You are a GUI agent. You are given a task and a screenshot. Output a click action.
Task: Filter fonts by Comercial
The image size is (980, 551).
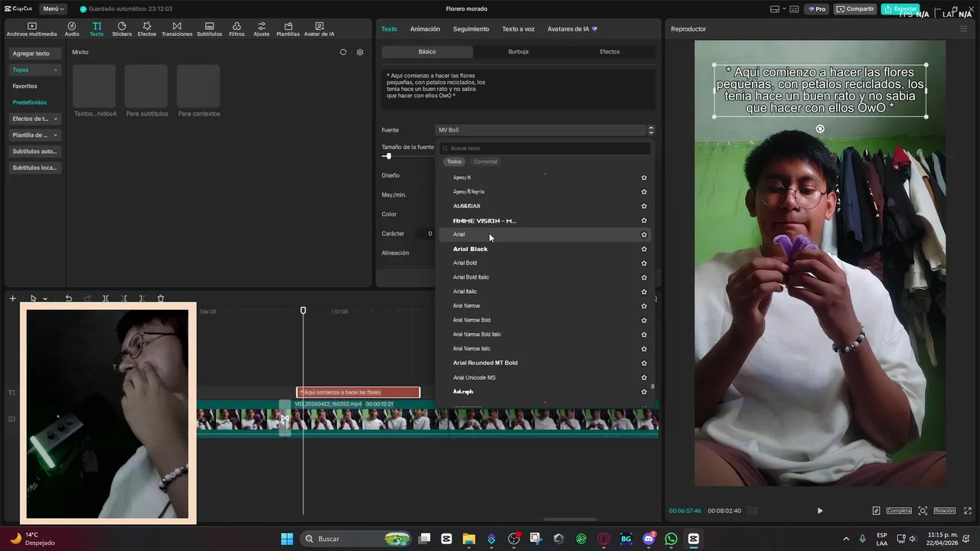[485, 161]
